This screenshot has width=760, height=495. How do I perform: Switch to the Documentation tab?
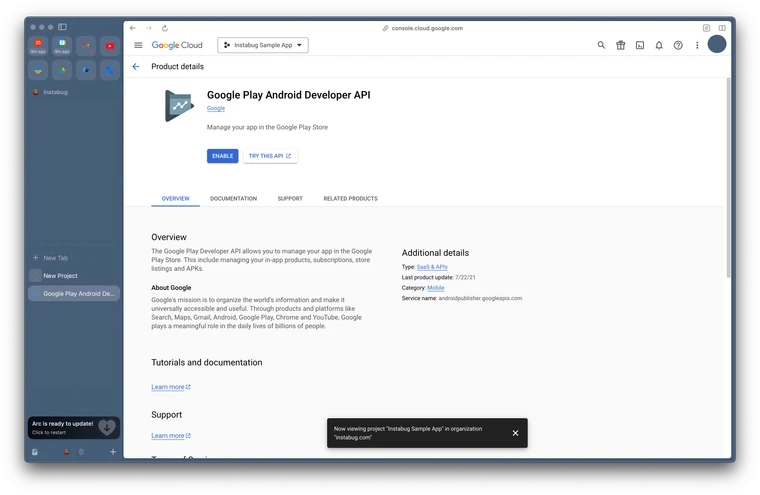[x=233, y=198]
